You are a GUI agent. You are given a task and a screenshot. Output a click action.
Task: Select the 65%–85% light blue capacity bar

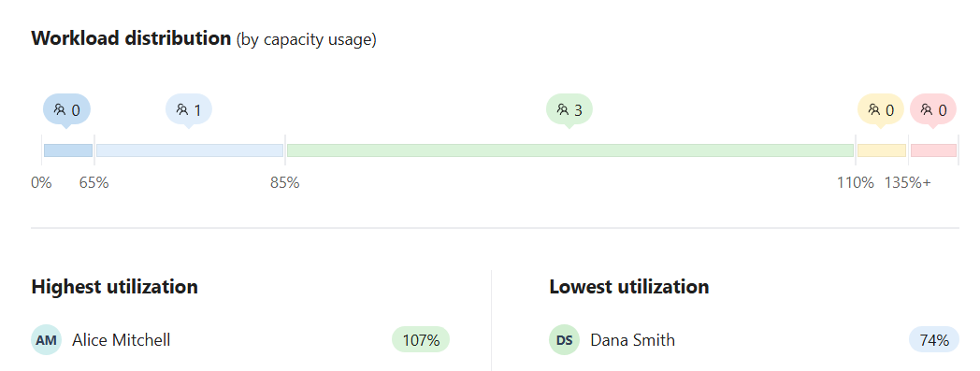pos(190,150)
